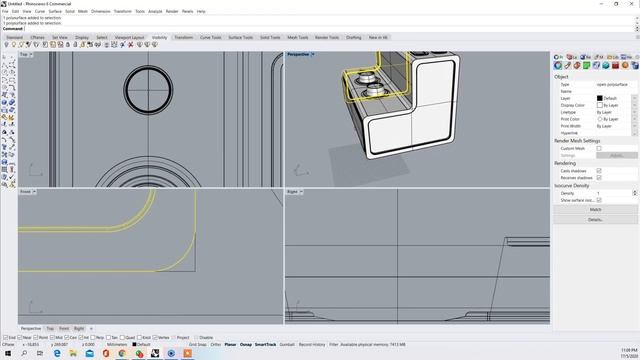
Task: Open the Object properties page icon
Action: point(558,65)
